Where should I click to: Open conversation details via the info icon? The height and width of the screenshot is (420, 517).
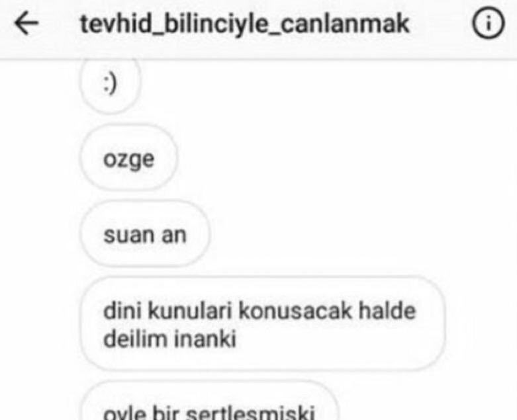coord(489,24)
